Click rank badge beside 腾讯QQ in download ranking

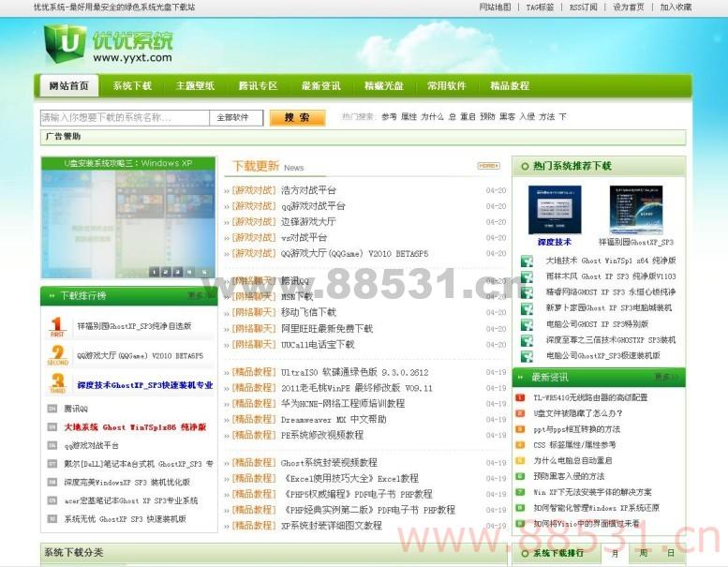pyautogui.click(x=52, y=409)
